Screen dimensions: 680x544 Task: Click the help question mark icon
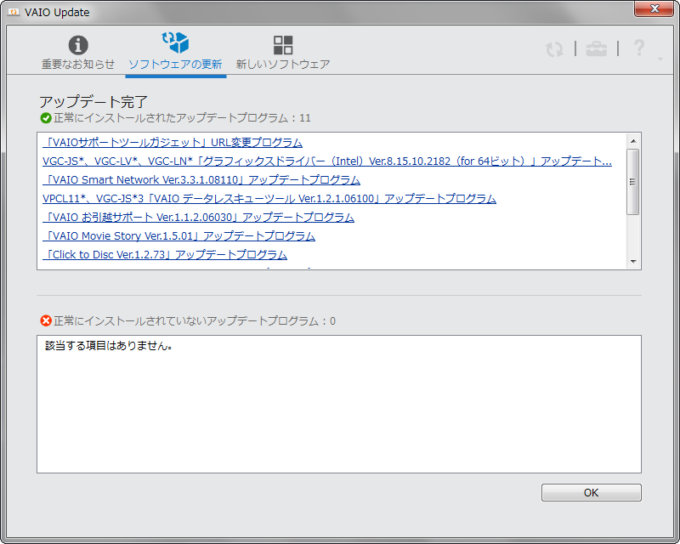pyautogui.click(x=639, y=48)
